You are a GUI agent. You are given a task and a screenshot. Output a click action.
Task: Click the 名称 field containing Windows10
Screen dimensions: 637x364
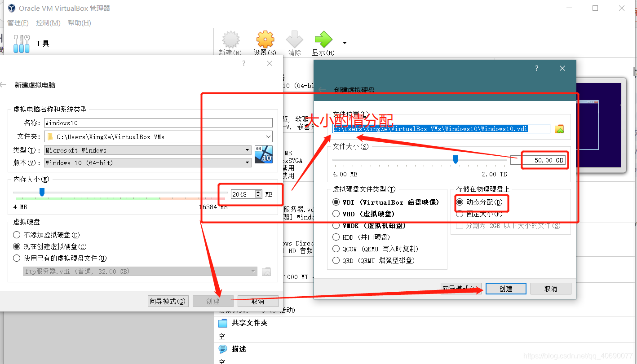[159, 123]
